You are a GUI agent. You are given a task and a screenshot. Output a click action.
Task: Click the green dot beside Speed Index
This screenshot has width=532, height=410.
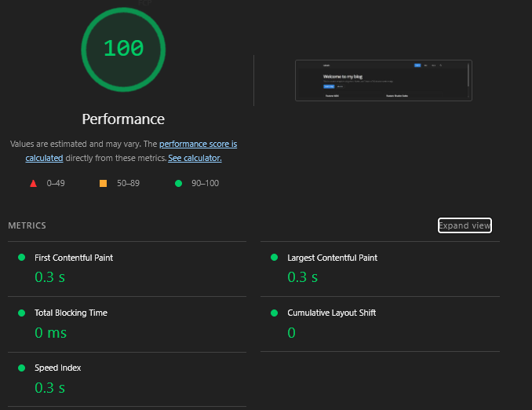tap(21, 368)
